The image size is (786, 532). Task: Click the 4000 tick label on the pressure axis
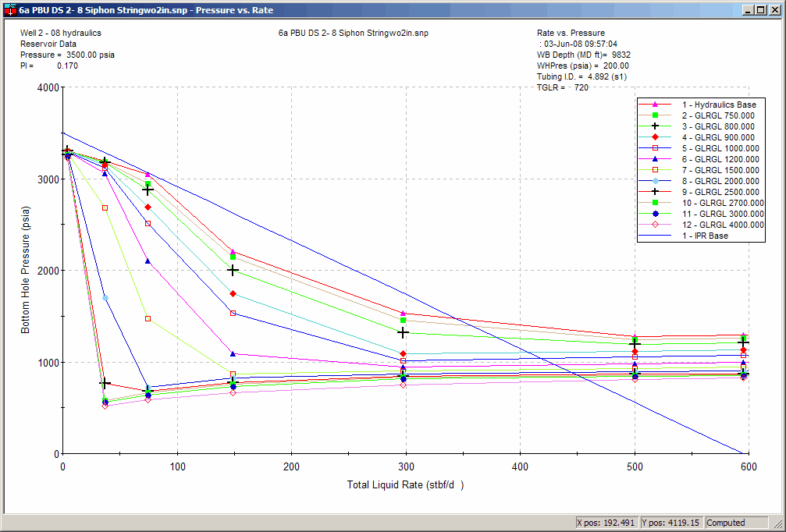(x=48, y=87)
